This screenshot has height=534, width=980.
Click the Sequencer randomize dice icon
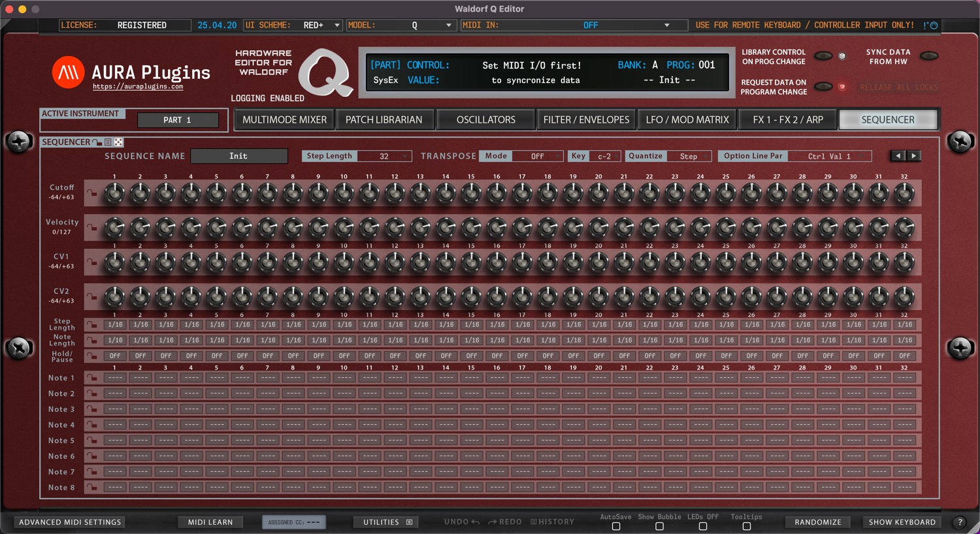(x=119, y=142)
